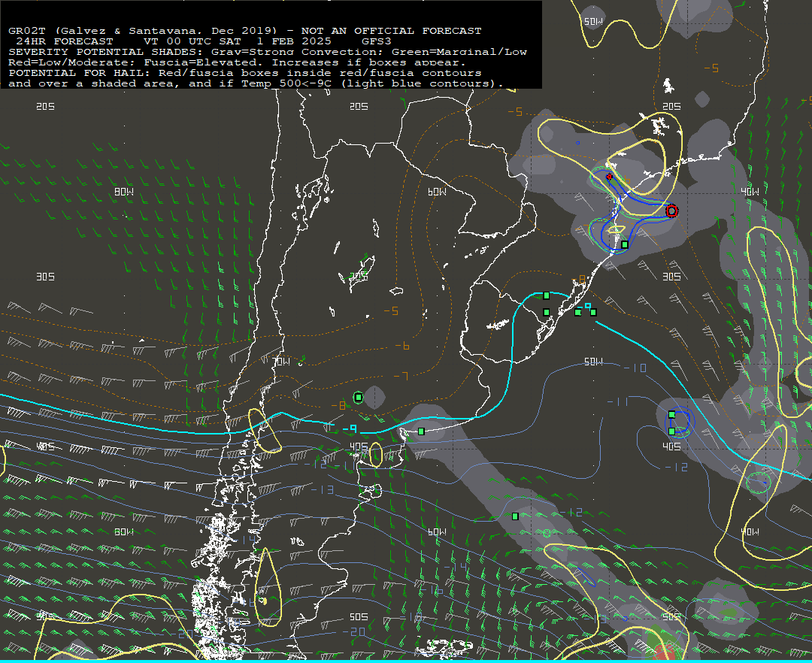
Task: Click the cyan '-9' contour label over Argentina
Action: pyautogui.click(x=350, y=428)
